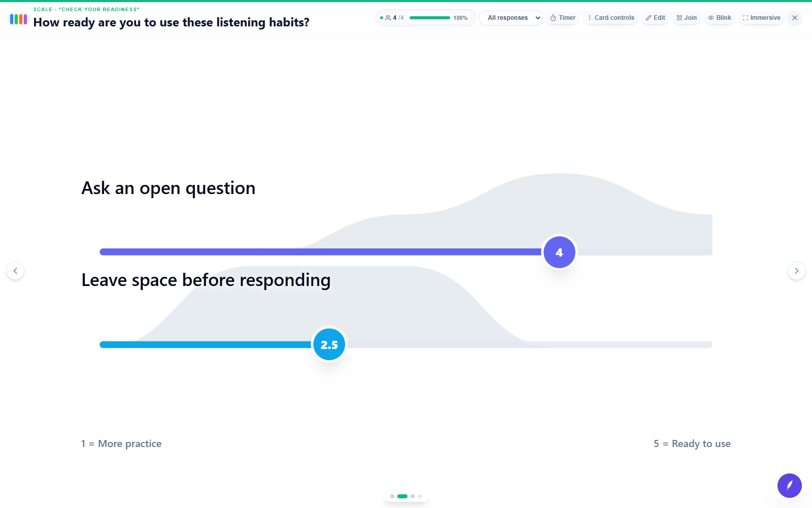The image size is (812, 508).
Task: Open the Join QR button
Action: (687, 18)
